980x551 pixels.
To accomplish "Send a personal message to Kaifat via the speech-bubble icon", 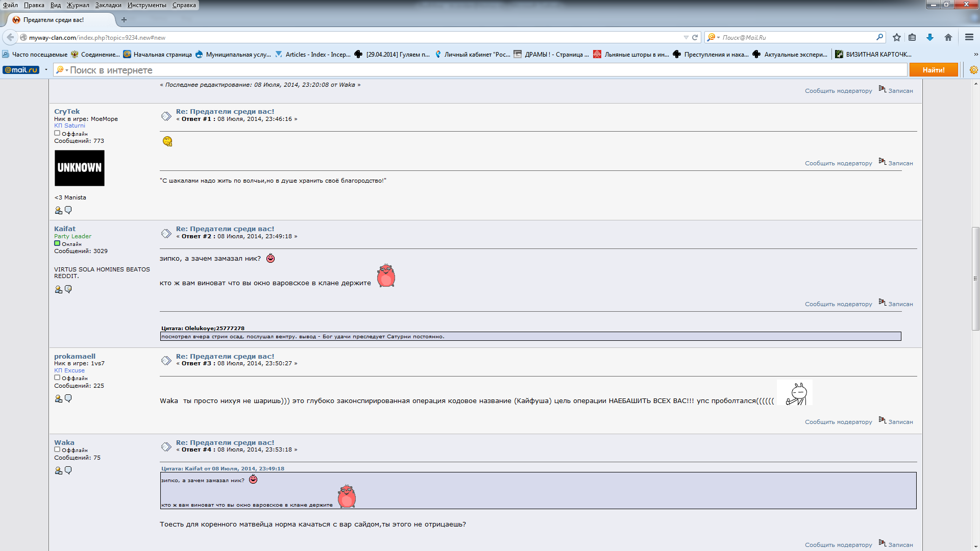I will point(68,289).
